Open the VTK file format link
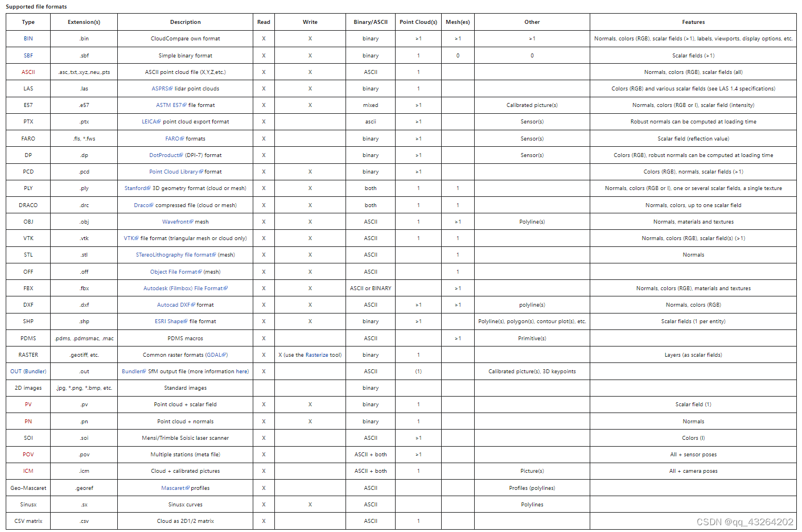Viewport: 802px width, 532px height. point(131,238)
